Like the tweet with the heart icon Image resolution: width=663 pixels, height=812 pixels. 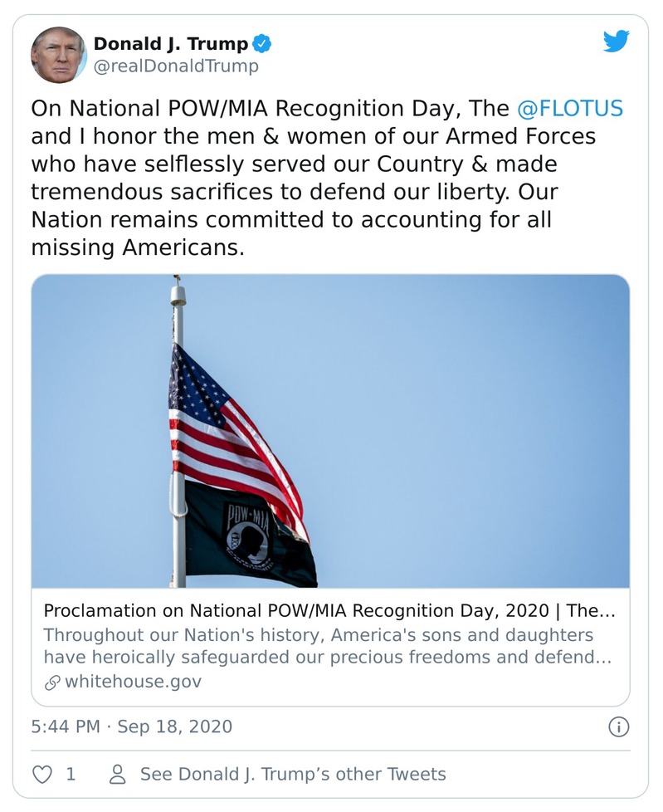click(x=41, y=774)
